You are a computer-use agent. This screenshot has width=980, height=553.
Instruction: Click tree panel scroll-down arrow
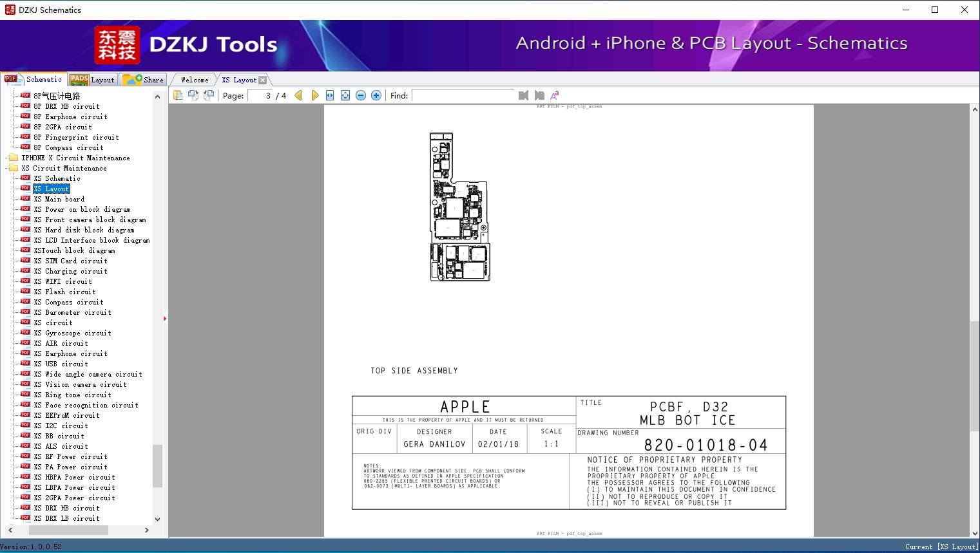pos(157,519)
